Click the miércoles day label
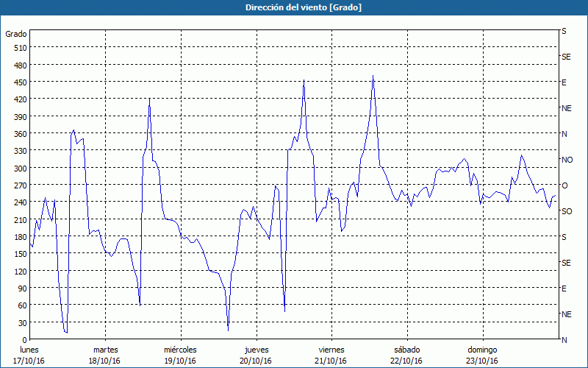Viewport: 588px width, 368px height. pos(180,350)
